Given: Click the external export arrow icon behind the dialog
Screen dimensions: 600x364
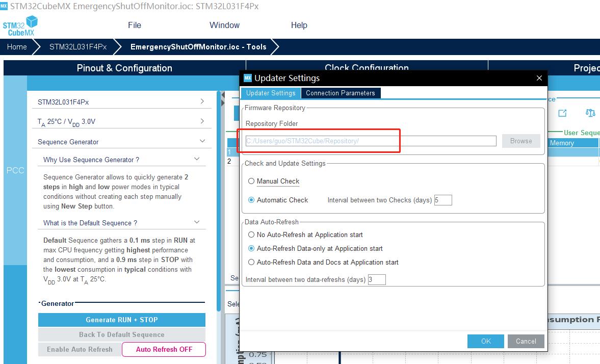Looking at the screenshot, I should point(562,113).
